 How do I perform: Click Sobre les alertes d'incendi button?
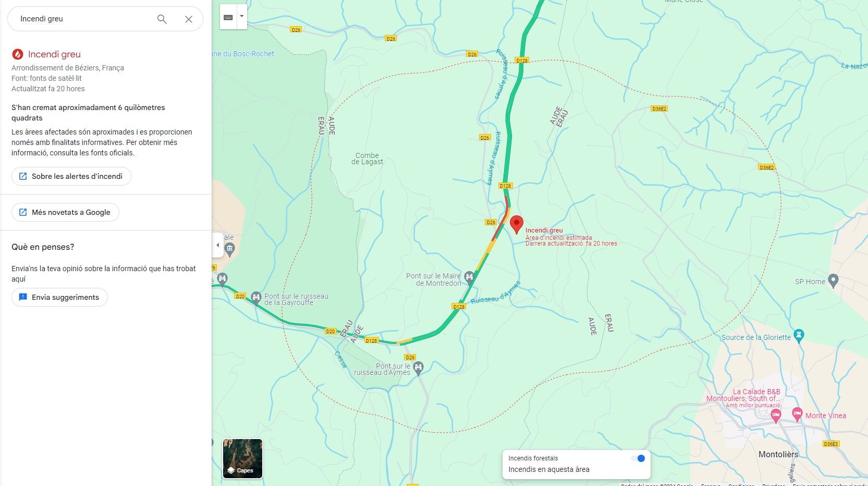tap(71, 176)
